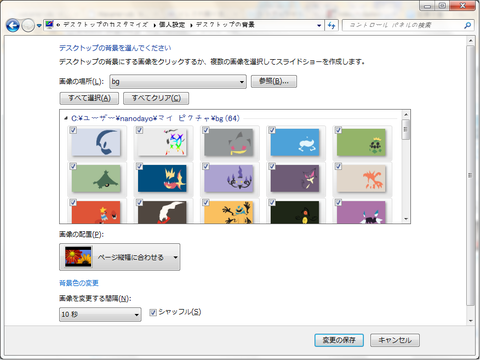Click the Forward navigation arrow
This screenshot has height=360, width=480.
(x=28, y=25)
